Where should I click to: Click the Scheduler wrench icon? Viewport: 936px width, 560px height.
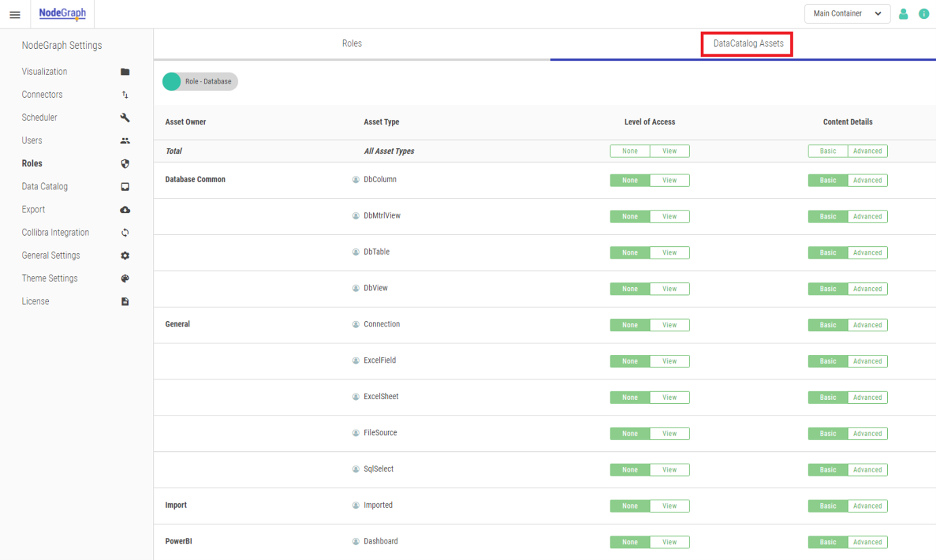[125, 118]
